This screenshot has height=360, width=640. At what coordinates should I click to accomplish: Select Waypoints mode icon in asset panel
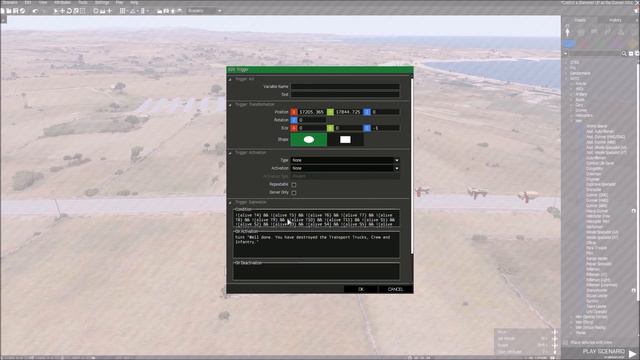pyautogui.click(x=608, y=31)
